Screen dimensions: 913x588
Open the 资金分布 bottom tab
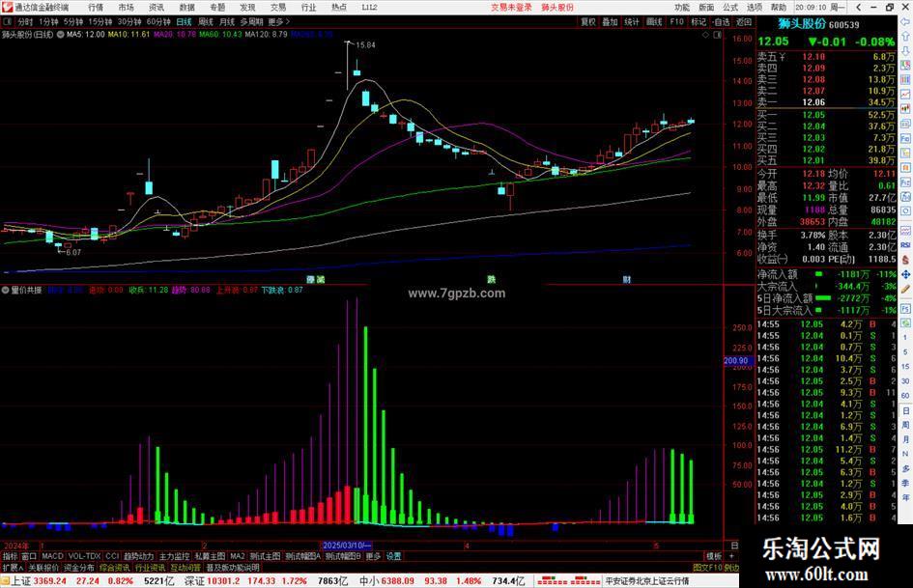(78, 567)
